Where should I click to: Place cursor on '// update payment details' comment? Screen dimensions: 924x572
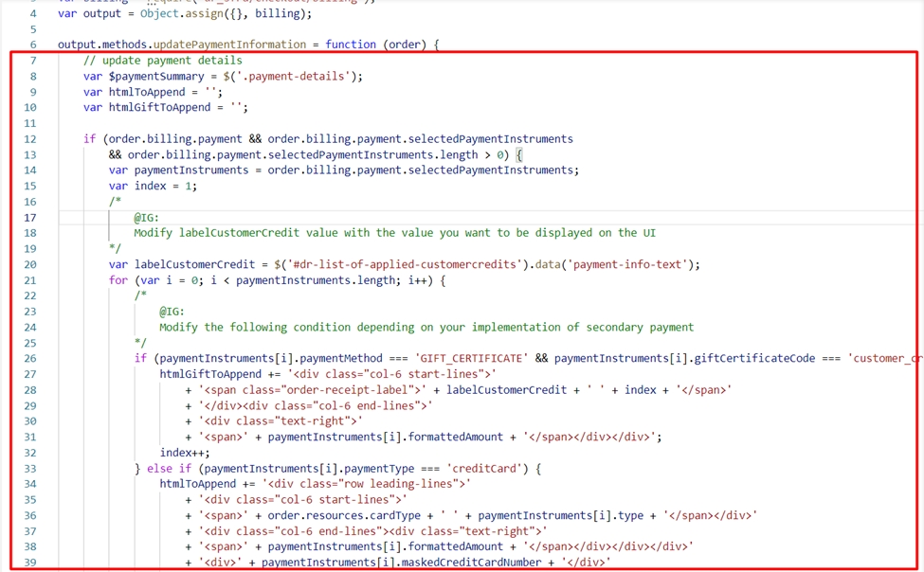162,61
